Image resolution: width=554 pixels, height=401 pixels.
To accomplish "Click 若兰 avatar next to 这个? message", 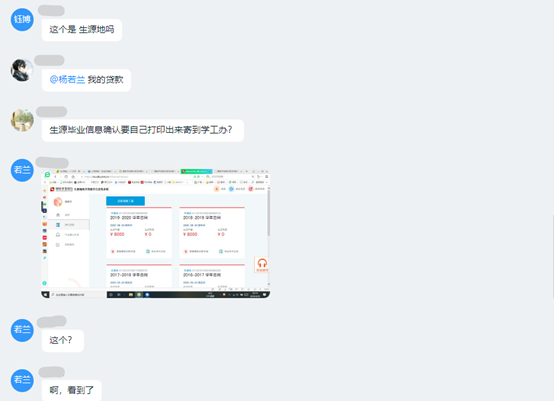I will click(22, 330).
